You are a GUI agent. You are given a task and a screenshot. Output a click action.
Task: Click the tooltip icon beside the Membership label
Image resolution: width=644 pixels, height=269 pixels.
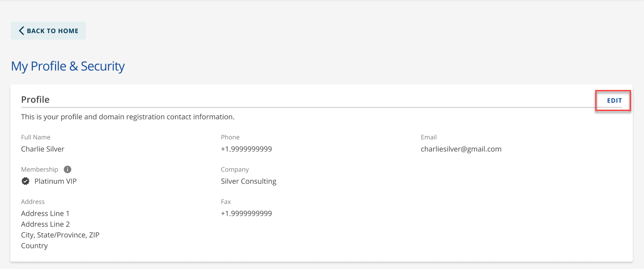point(67,169)
